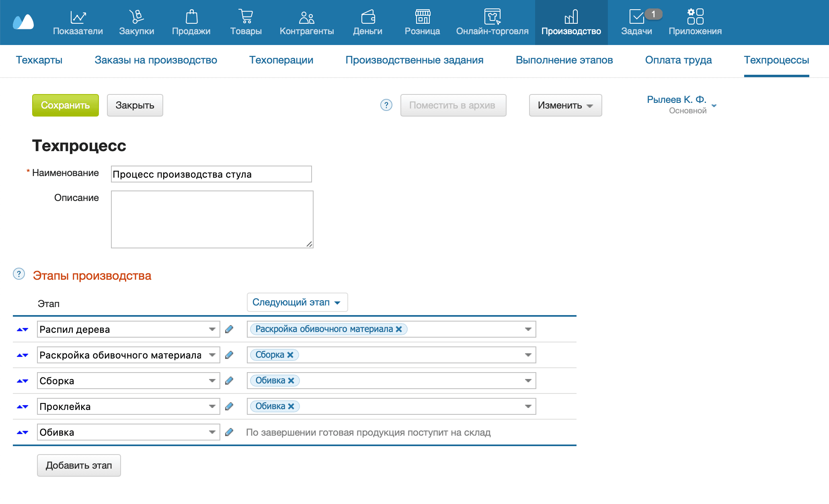
Task: Click Добавить этап button
Action: [x=79, y=465]
